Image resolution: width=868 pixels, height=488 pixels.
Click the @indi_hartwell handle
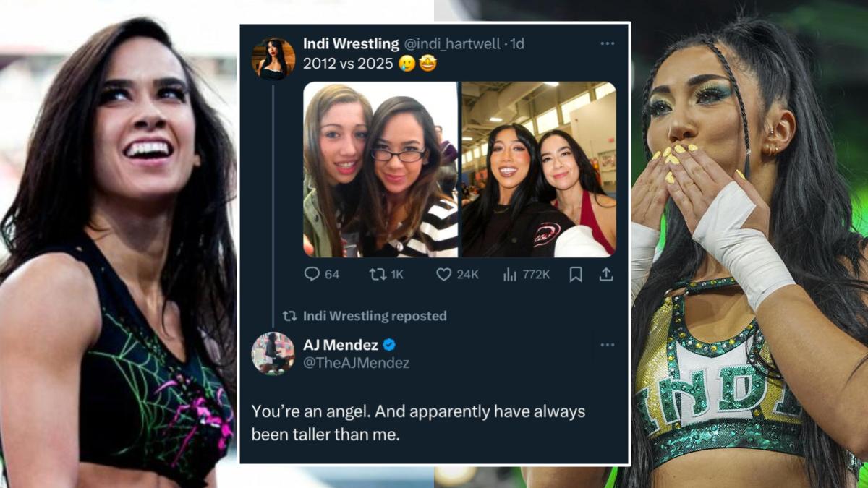(x=452, y=44)
